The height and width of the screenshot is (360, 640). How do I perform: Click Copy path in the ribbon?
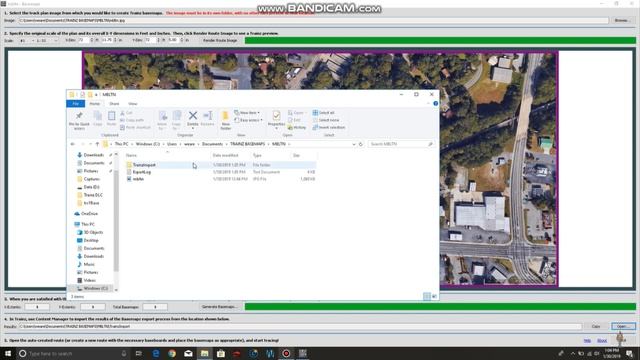(132, 120)
